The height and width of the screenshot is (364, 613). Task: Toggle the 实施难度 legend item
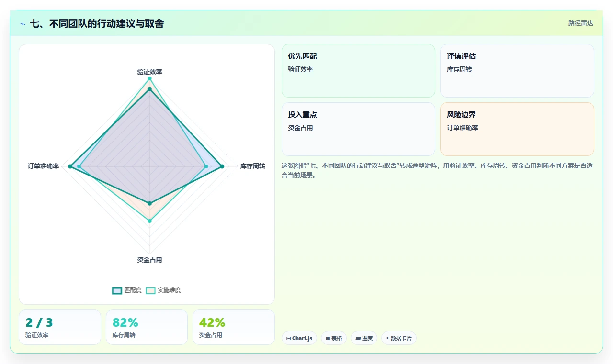163,290
